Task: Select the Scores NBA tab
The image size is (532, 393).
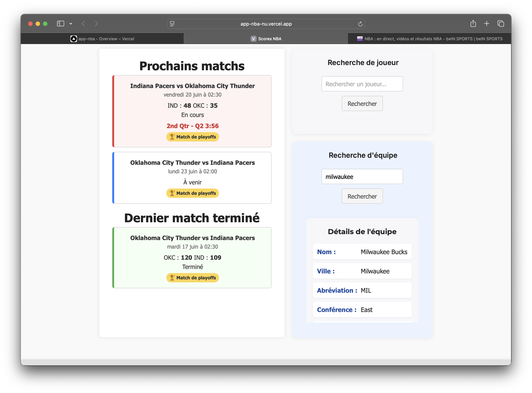Action: pyautogui.click(x=266, y=39)
